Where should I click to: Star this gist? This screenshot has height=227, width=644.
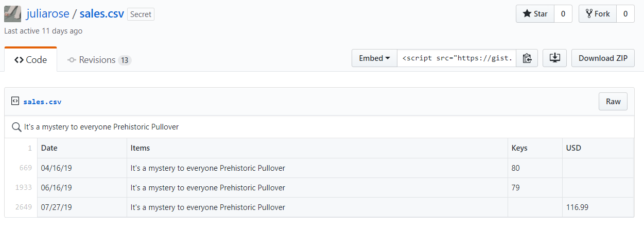click(535, 14)
